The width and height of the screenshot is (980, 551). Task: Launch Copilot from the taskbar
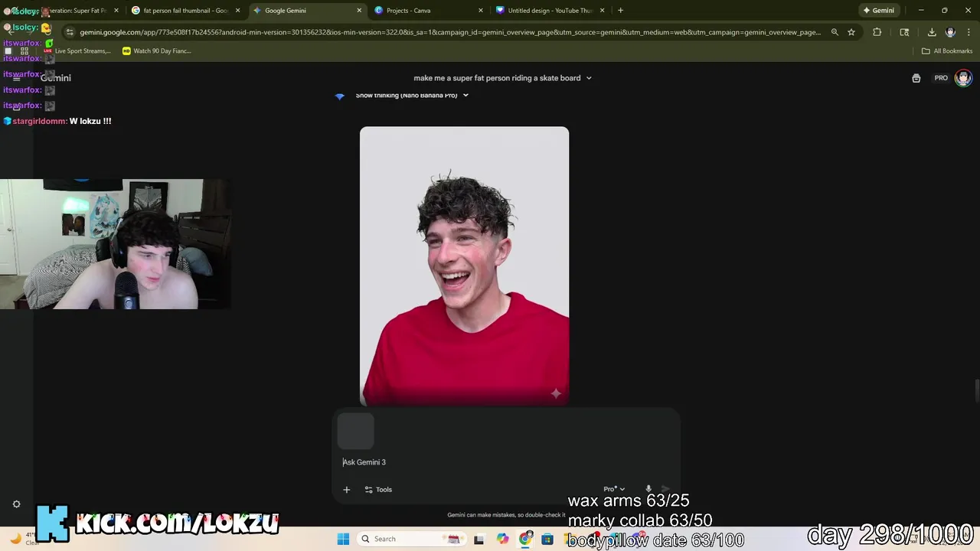point(502,539)
